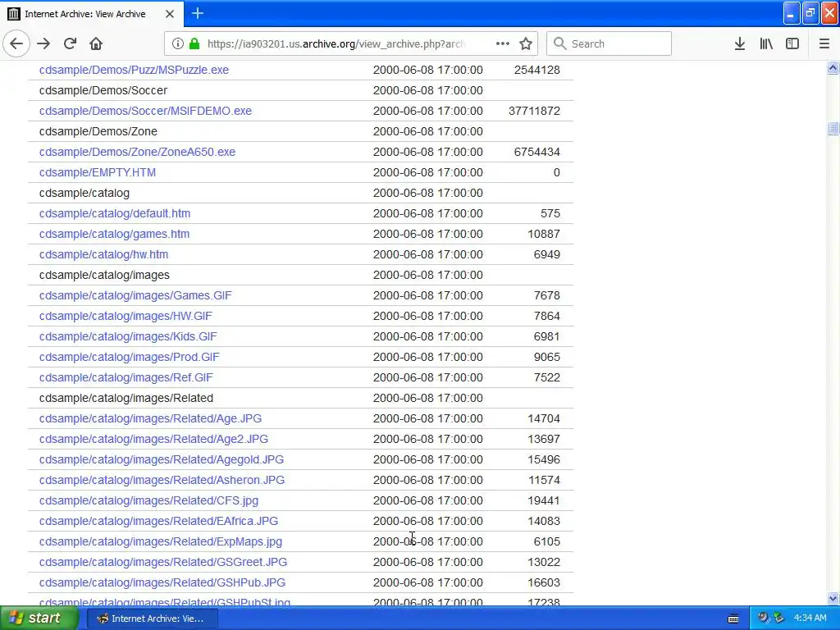Screen dimensions: 840x630
Task: Close the Internet Archive tab
Action: click(x=169, y=14)
